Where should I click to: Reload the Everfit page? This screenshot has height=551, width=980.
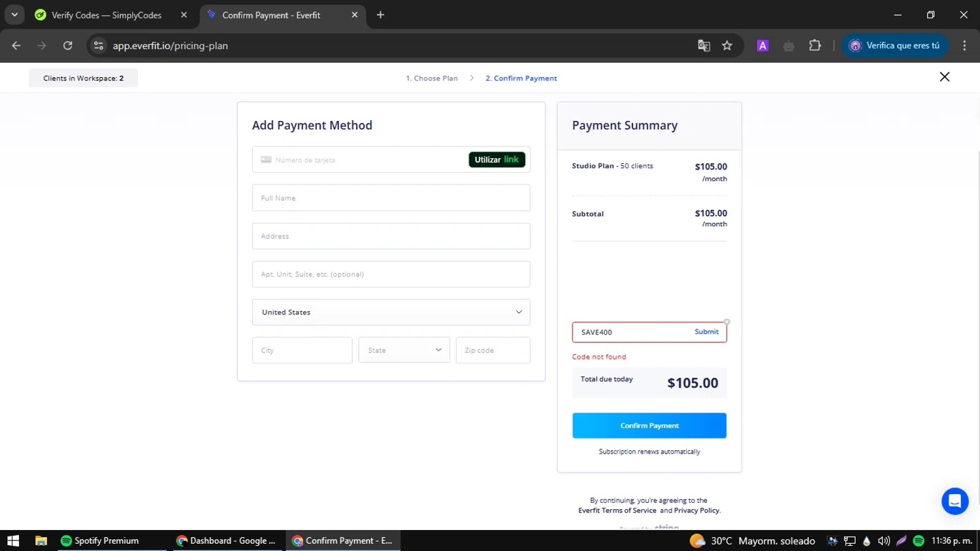pos(67,46)
